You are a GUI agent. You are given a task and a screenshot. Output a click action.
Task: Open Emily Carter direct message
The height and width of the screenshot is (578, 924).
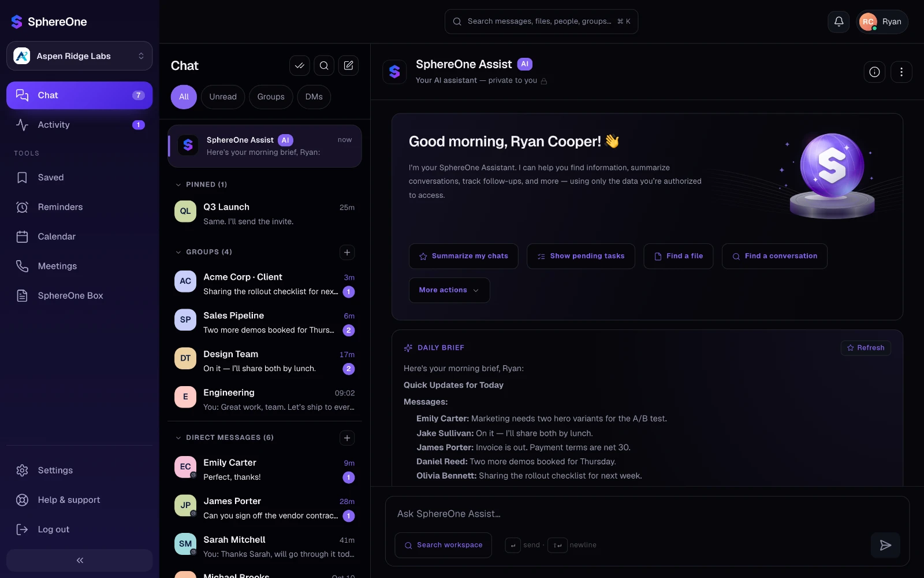coord(264,469)
